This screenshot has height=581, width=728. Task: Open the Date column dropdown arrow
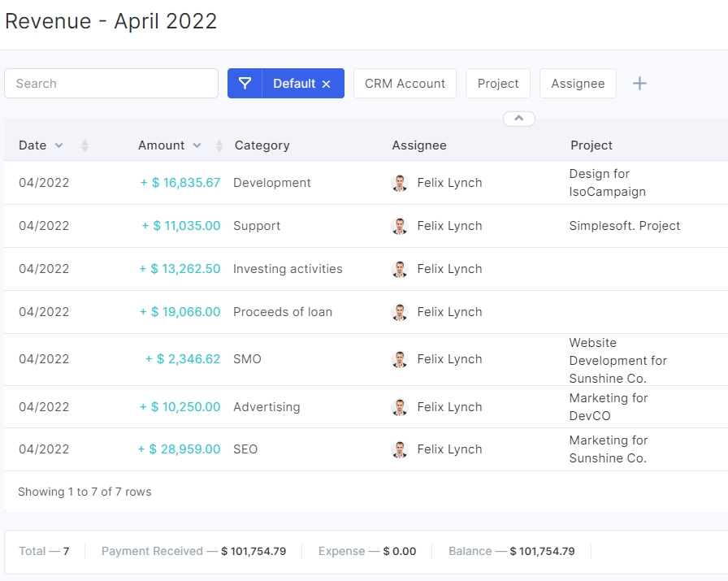click(59, 145)
